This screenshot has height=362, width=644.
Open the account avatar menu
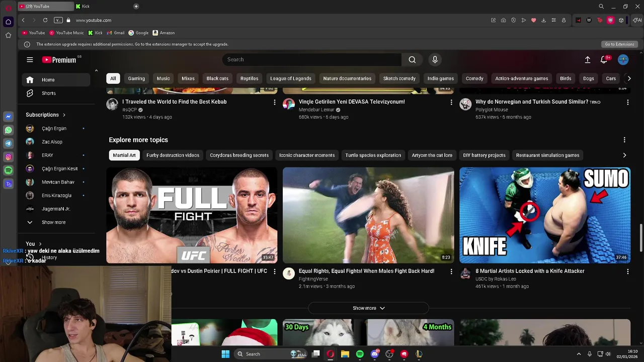point(623,59)
